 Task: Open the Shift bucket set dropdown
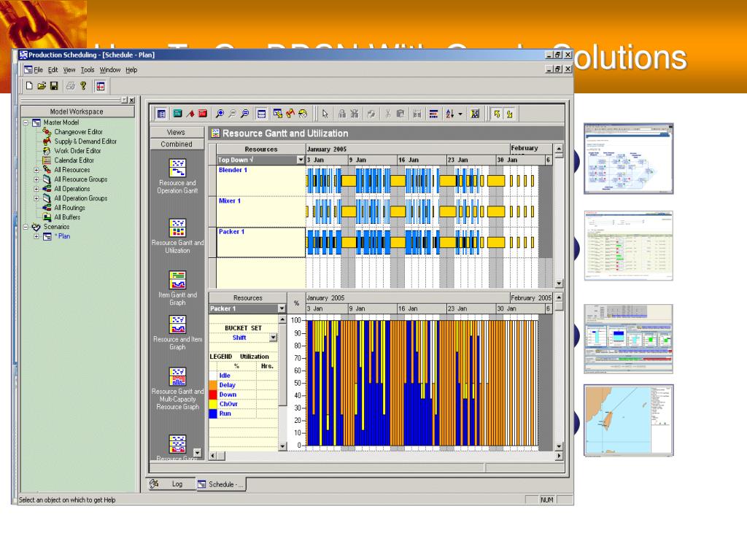[274, 338]
